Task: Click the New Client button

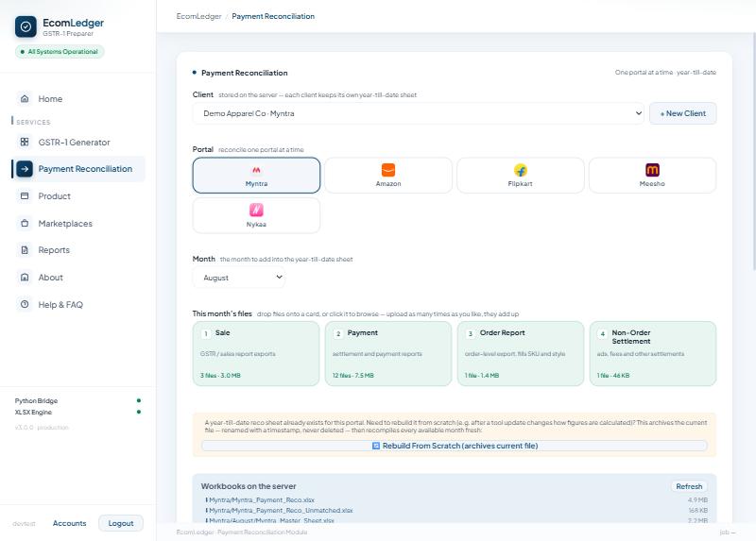Action: (682, 113)
